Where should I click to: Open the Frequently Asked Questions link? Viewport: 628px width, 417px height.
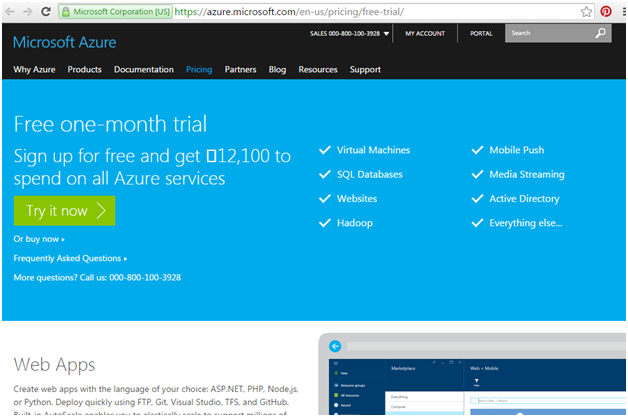70,258
